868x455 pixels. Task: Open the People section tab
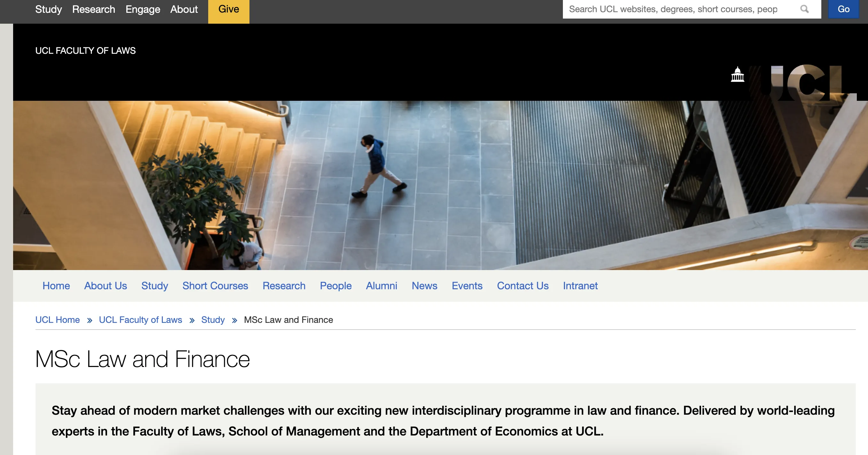[335, 286]
